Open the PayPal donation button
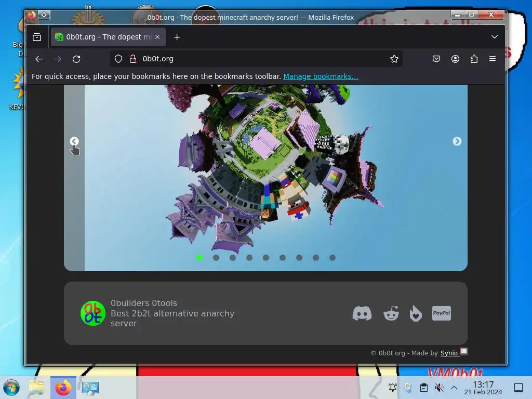This screenshot has width=532, height=399. pyautogui.click(x=442, y=313)
